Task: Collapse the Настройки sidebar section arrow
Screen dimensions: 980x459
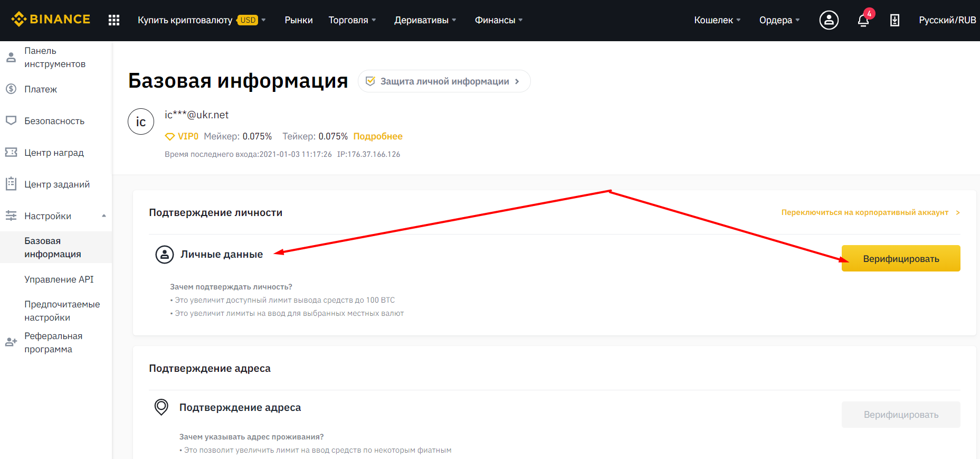Action: pos(104,216)
